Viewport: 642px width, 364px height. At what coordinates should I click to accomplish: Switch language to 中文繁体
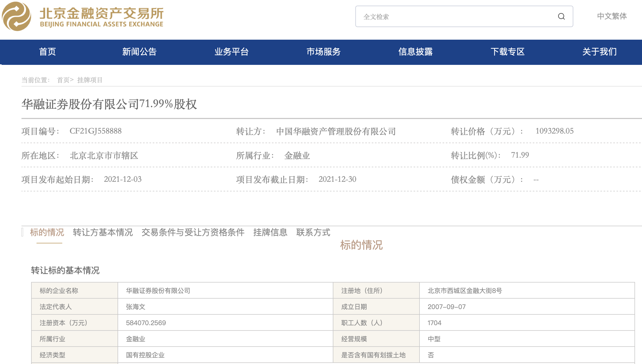(x=612, y=16)
